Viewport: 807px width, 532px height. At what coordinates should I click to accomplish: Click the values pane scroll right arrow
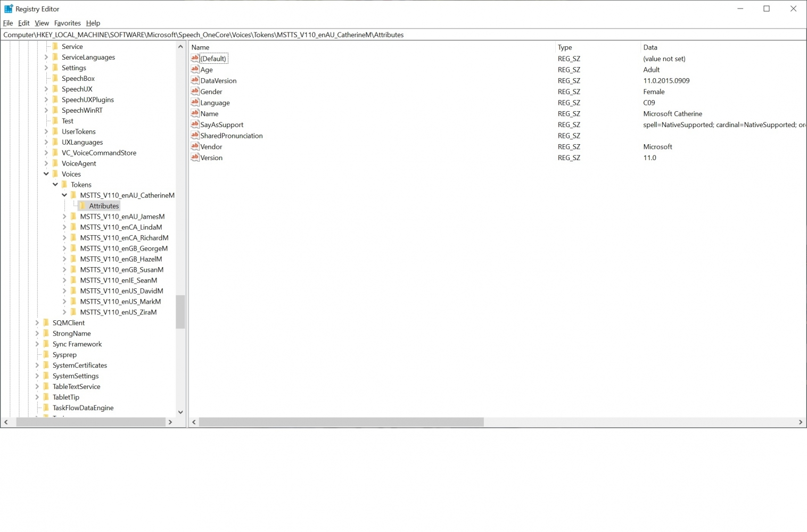click(x=800, y=422)
